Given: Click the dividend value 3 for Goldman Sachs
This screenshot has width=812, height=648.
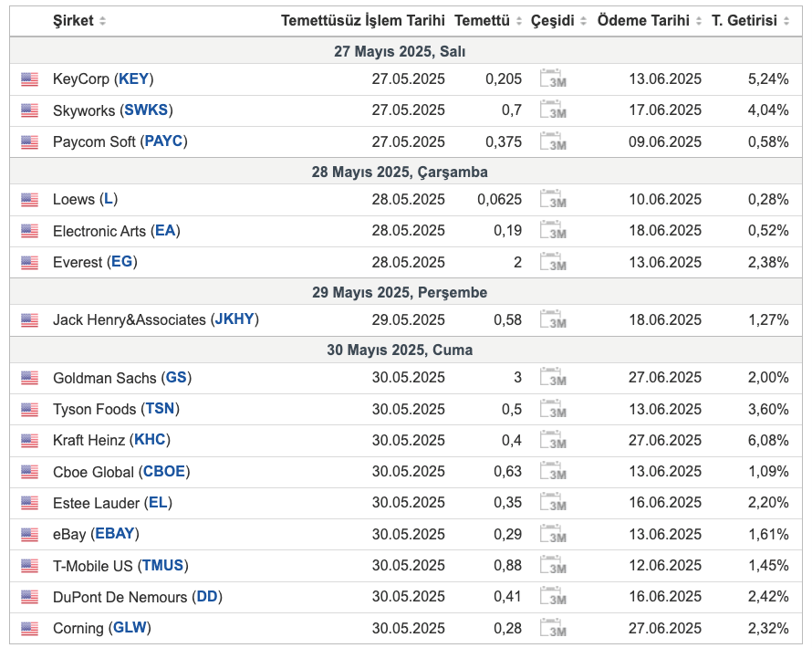Looking at the screenshot, I should pos(517,377).
